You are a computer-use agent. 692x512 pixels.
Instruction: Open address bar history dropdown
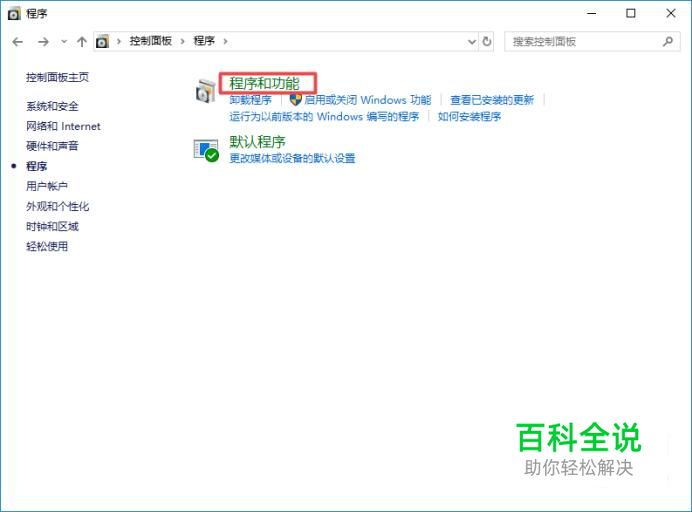tap(472, 42)
